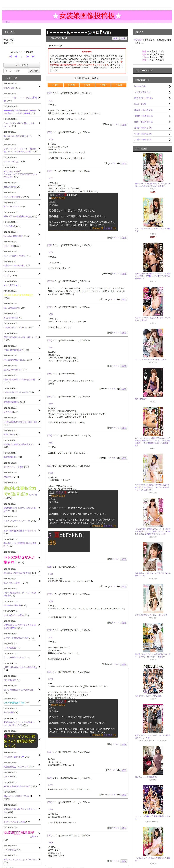Open the 中国・四国の交流 link
Image resolution: width=174 pixels, height=868 pixels.
coord(143,134)
